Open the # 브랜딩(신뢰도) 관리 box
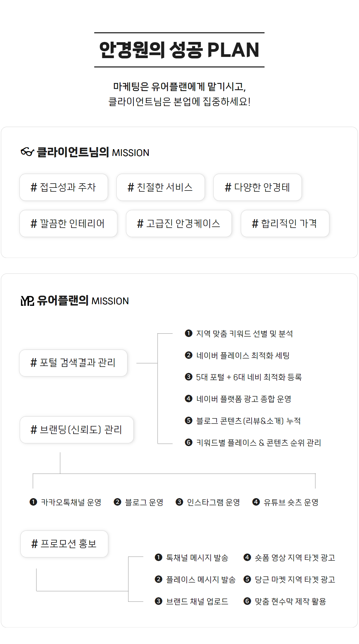This screenshot has width=359, height=644. tap(77, 430)
